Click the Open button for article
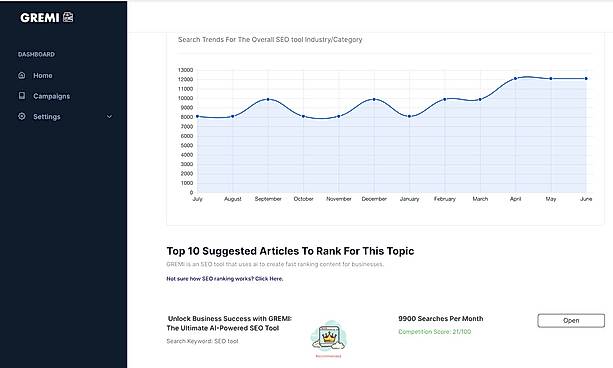Viewport: 613px width, 368px height. [x=571, y=320]
